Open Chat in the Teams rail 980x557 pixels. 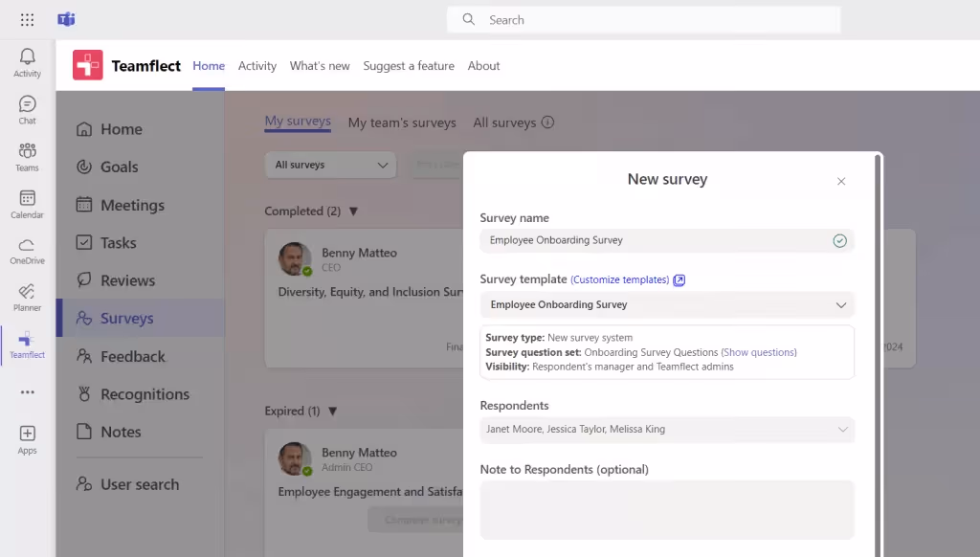click(x=28, y=110)
